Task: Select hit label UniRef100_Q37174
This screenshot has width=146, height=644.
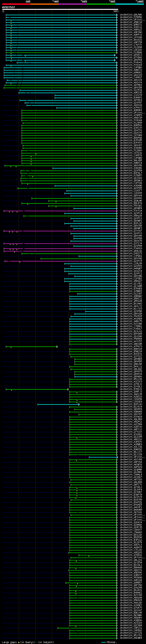Action: pyautogui.click(x=131, y=244)
